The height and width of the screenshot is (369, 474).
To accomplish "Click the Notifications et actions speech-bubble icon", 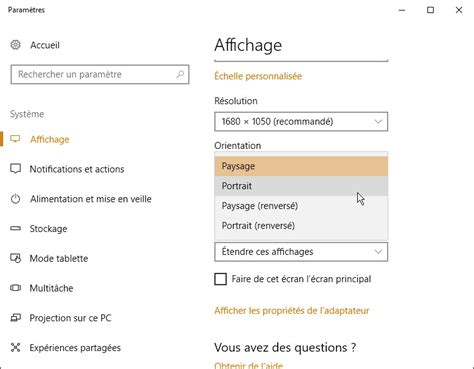I will tap(15, 169).
